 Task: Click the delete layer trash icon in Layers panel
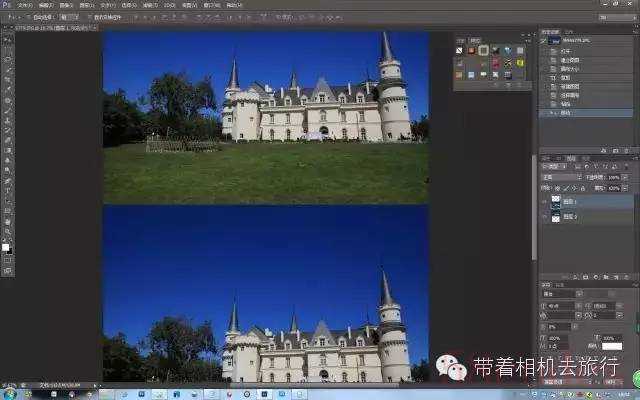[627, 277]
